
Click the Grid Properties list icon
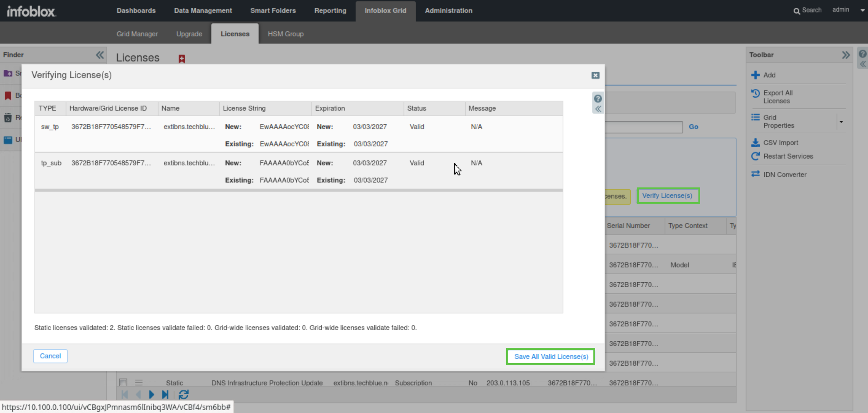(x=756, y=117)
